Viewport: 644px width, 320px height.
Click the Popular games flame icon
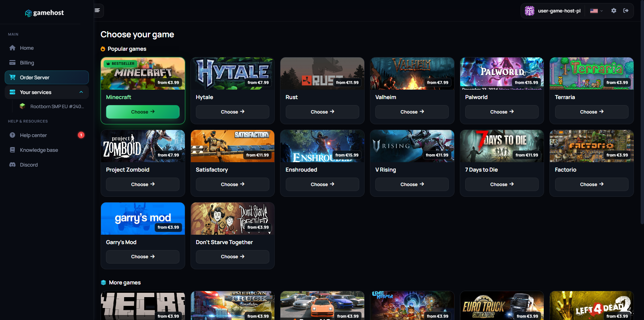pyautogui.click(x=103, y=49)
